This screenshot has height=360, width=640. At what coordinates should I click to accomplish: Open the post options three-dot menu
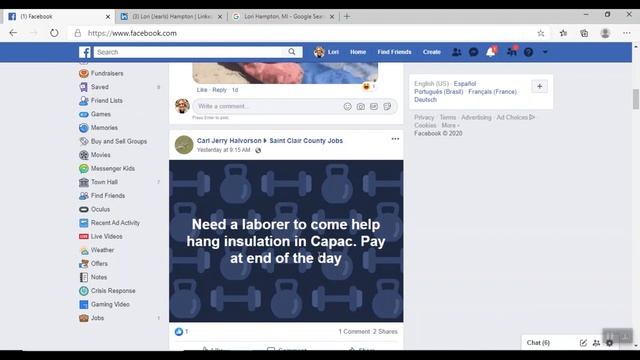tap(395, 139)
